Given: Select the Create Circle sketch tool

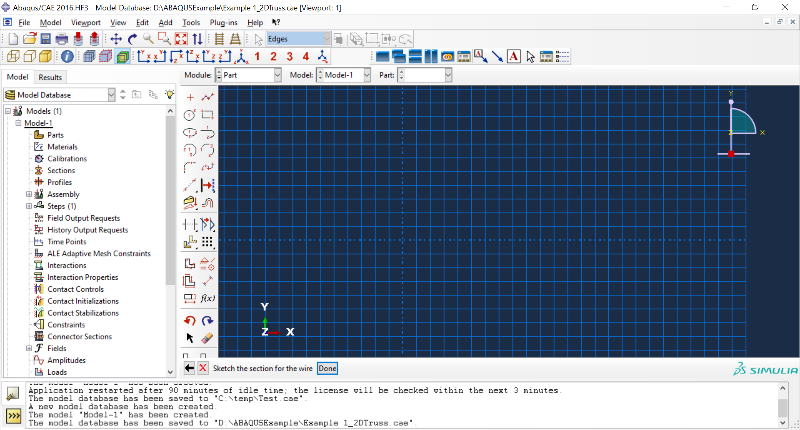Looking at the screenshot, I should (190, 115).
